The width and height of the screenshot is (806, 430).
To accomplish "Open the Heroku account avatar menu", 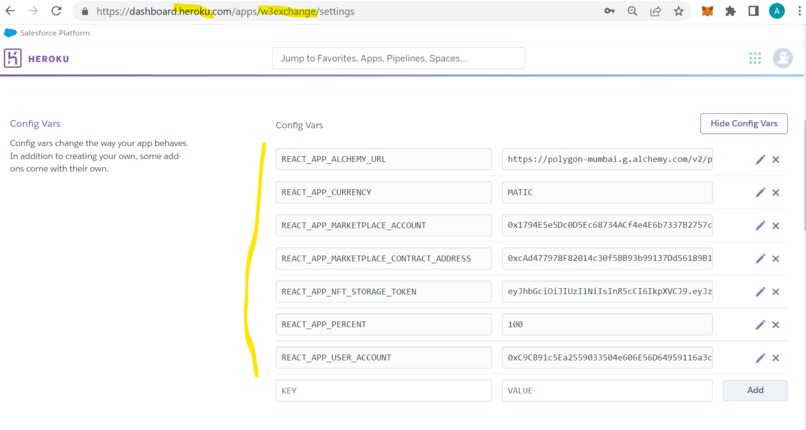I will coord(783,58).
